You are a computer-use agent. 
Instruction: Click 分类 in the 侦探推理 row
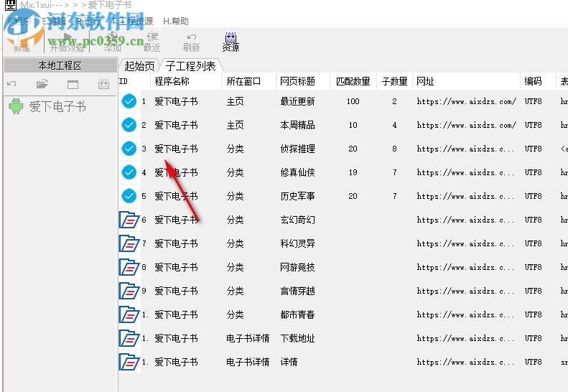pyautogui.click(x=235, y=149)
